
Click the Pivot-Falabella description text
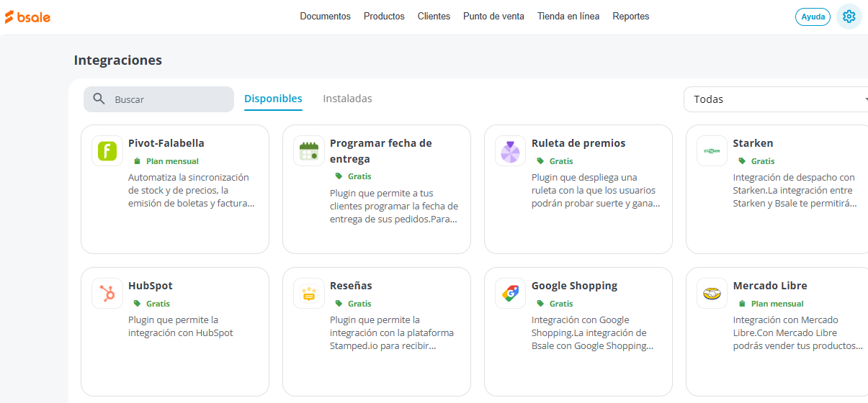[191, 190]
